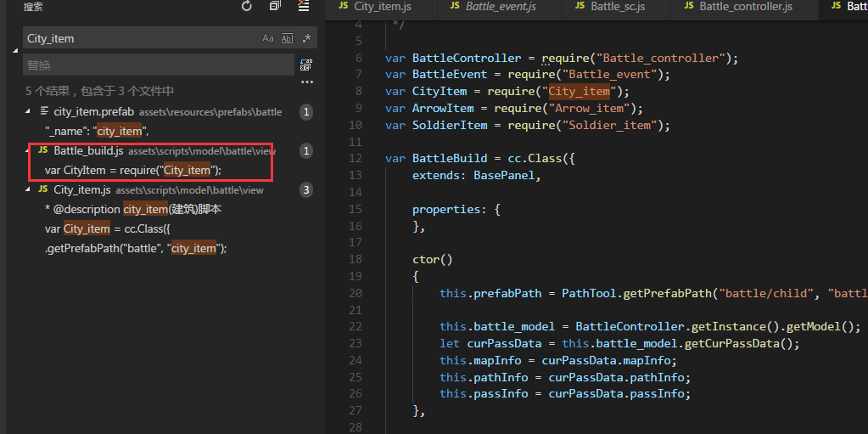Select the getPrefabPath("battle", "city_item") match
This screenshot has height=434, width=868.
click(x=136, y=248)
